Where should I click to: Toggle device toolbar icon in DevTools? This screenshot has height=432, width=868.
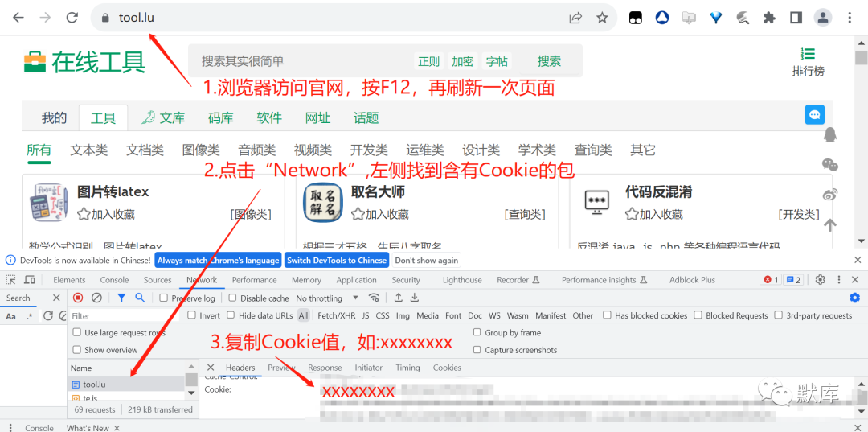(x=30, y=280)
